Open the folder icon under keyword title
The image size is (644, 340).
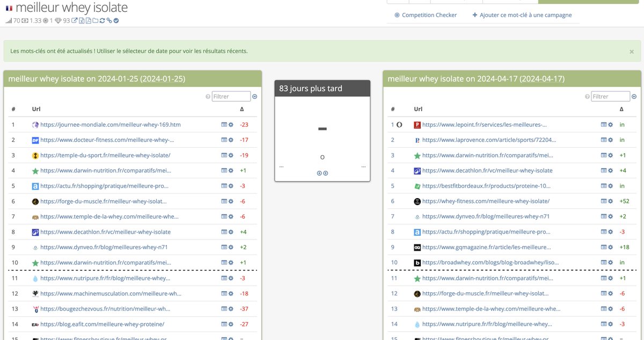tap(96, 21)
